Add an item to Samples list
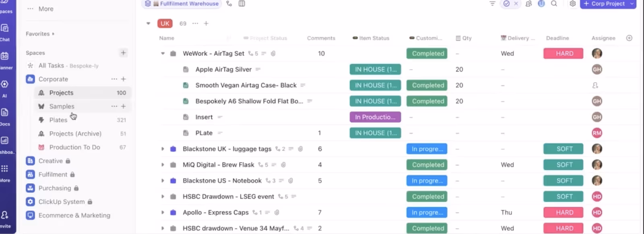This screenshot has width=644, height=234. [124, 106]
